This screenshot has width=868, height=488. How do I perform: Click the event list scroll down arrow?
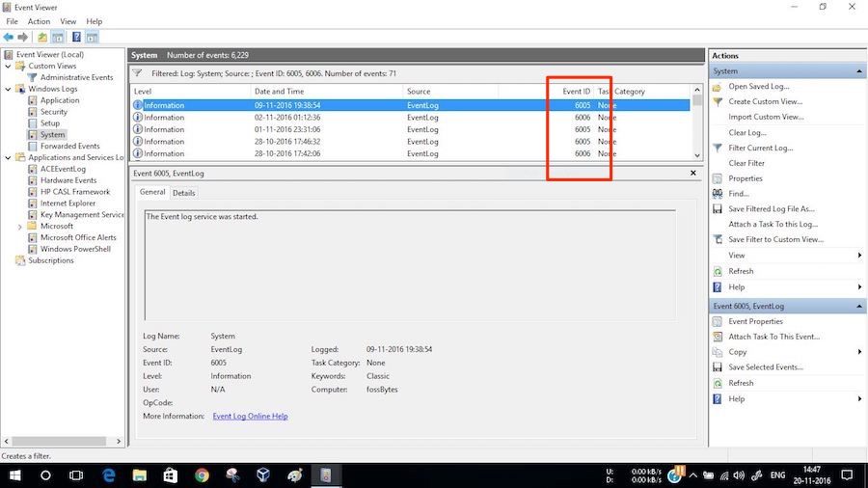[x=697, y=156]
